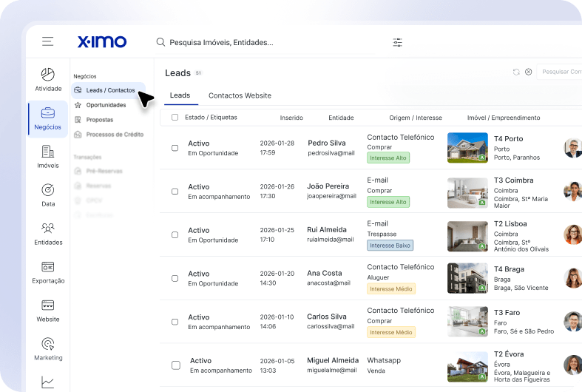Click the clear circle-x icon near Leads search
Image resolution: width=582 pixels, height=392 pixels.
tap(529, 72)
